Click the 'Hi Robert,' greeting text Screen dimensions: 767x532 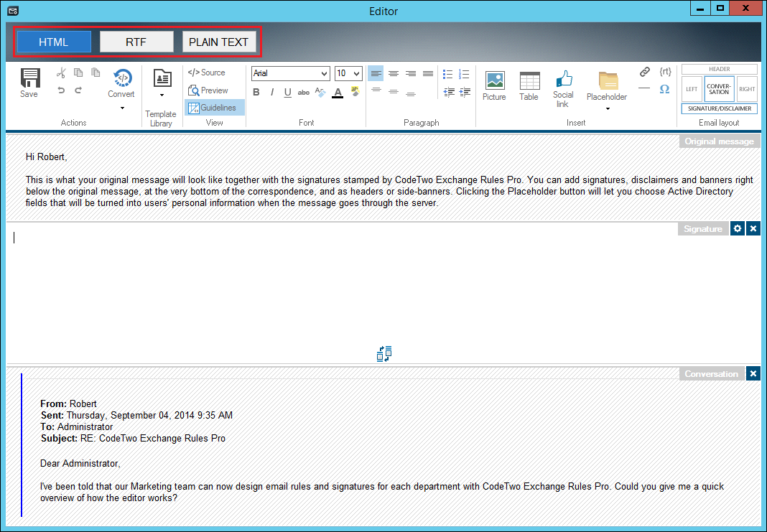pos(47,157)
